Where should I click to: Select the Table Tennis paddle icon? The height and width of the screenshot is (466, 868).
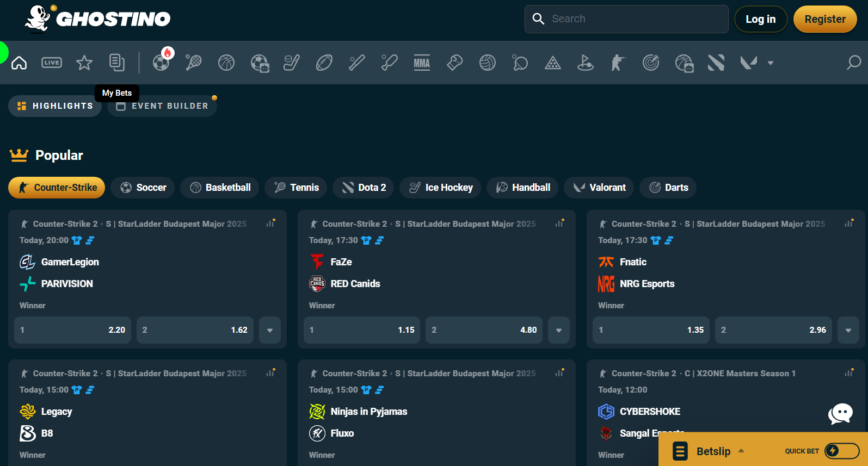point(520,63)
